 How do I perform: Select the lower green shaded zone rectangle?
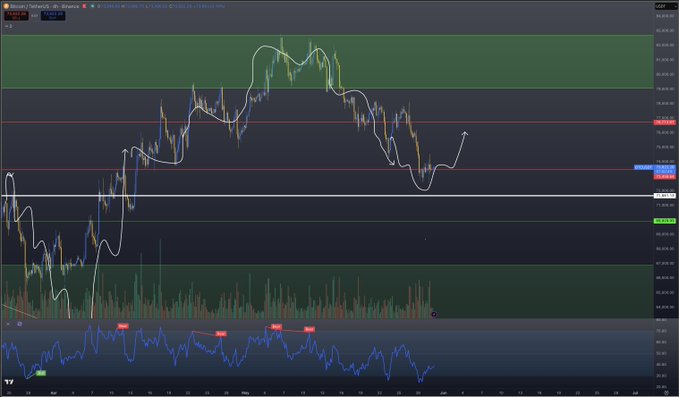(327, 291)
